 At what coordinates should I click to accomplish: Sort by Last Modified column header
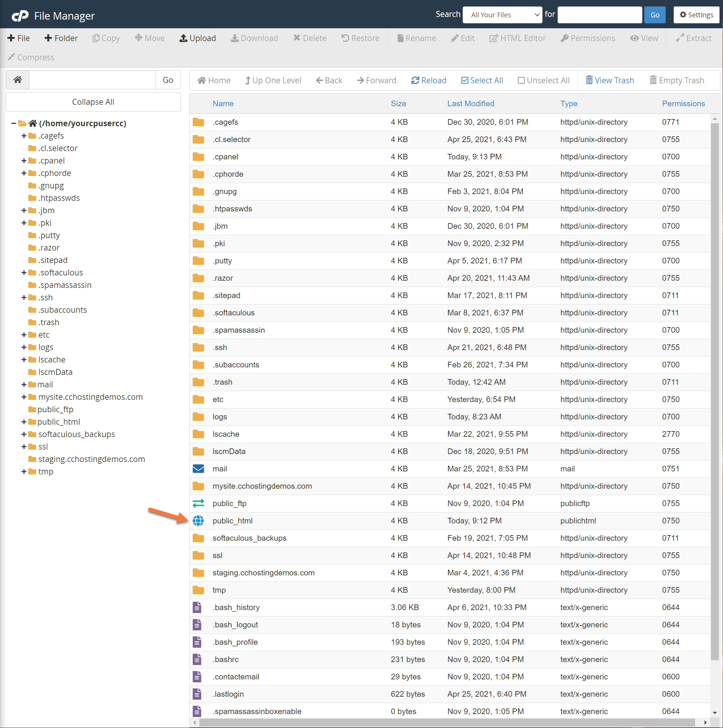pos(471,104)
